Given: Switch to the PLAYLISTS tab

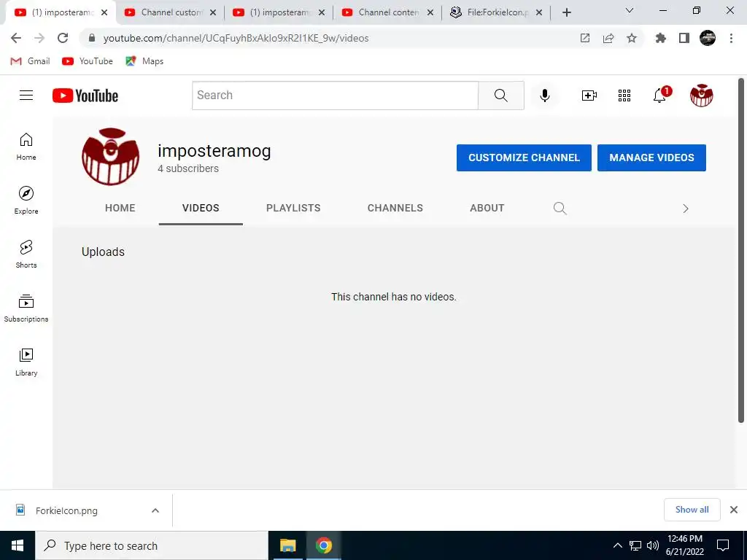Looking at the screenshot, I should pyautogui.click(x=293, y=208).
